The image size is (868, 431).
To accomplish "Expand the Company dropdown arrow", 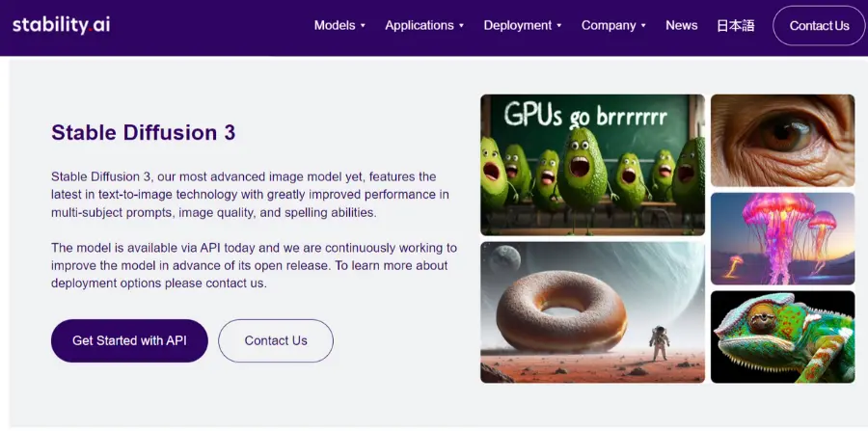I will tap(643, 26).
